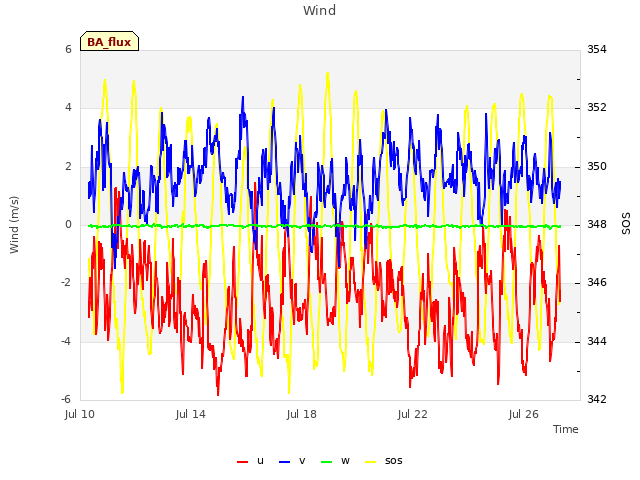The image size is (640, 480).
Task: Click the 354 right axis value
Action: [x=597, y=49]
